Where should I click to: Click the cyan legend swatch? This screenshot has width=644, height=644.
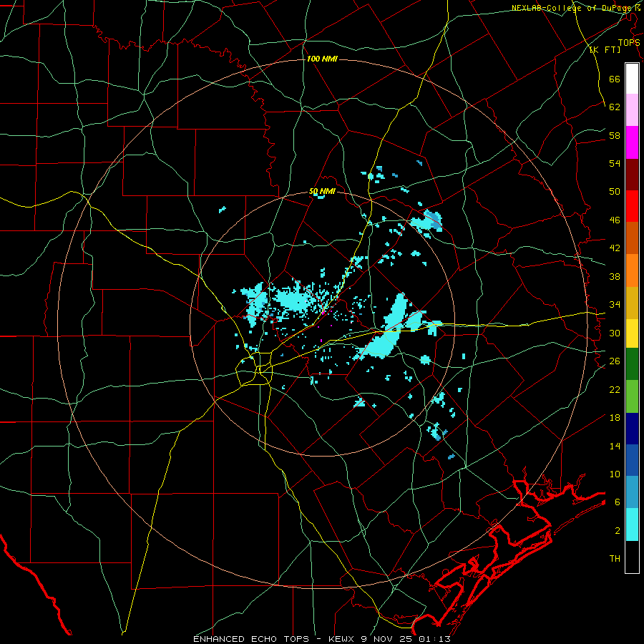pos(632,525)
